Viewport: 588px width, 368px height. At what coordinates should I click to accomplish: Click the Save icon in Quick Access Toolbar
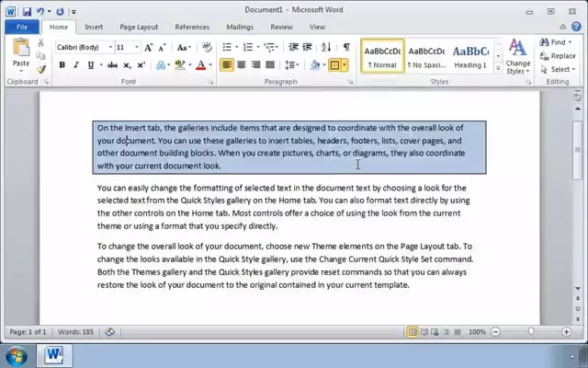[27, 12]
